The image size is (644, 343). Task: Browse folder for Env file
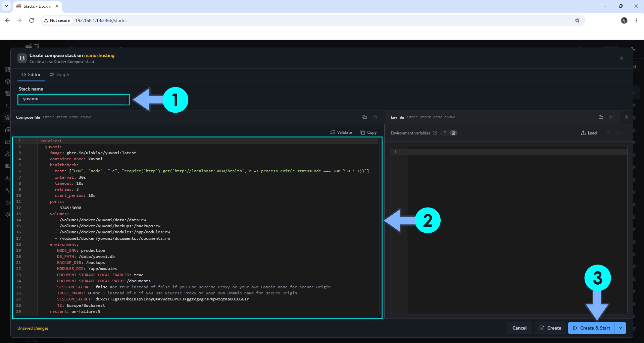[601, 117]
